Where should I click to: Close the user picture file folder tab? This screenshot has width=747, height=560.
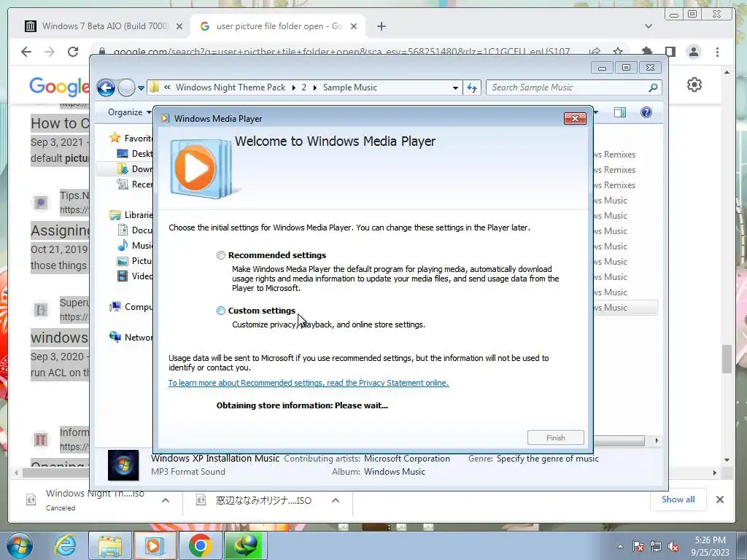click(x=354, y=26)
